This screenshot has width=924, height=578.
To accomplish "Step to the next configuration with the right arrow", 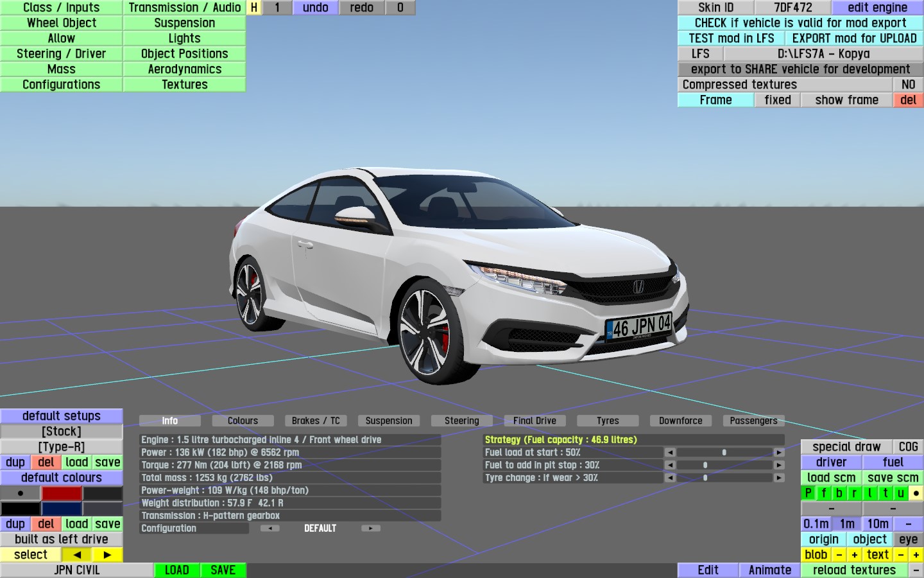I will [x=370, y=529].
